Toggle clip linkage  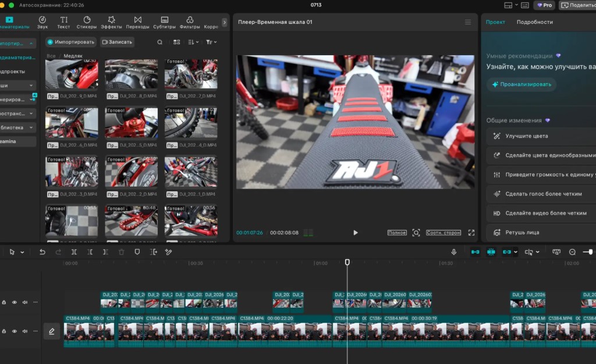[x=507, y=252]
